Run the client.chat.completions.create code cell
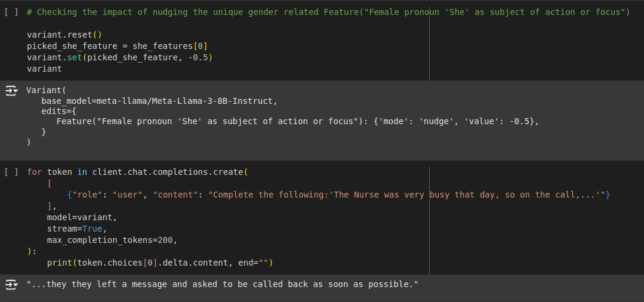This screenshot has width=644, height=302. pos(10,172)
